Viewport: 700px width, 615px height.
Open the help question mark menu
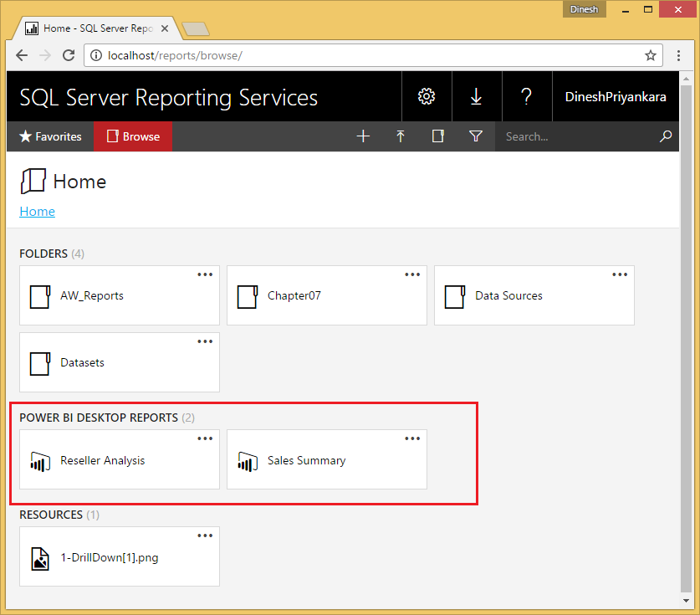(527, 96)
